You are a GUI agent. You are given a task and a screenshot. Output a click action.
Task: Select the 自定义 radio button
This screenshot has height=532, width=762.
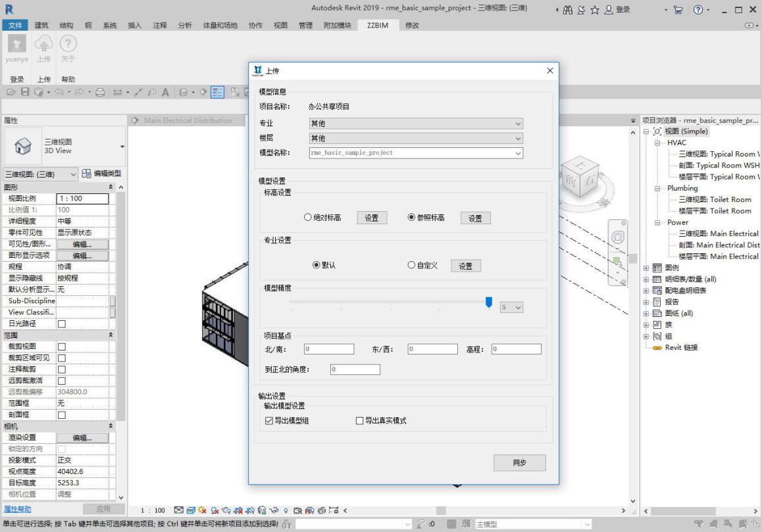pos(411,265)
